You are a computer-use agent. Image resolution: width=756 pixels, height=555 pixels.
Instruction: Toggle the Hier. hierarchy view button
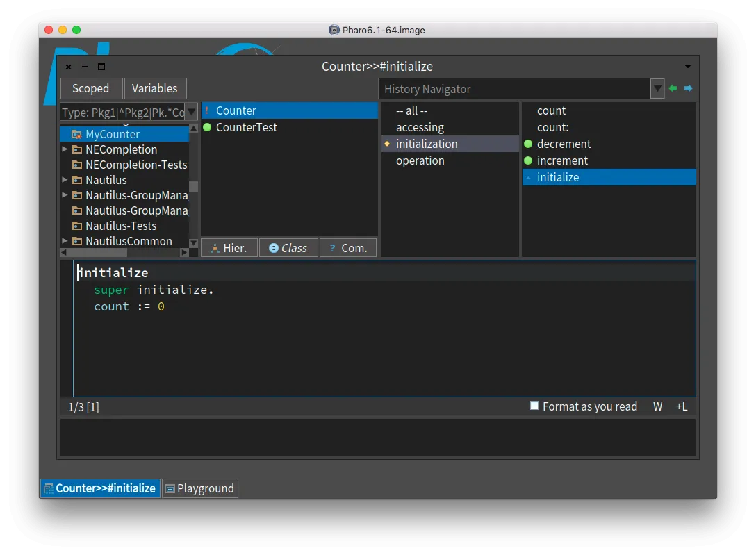pyautogui.click(x=229, y=247)
